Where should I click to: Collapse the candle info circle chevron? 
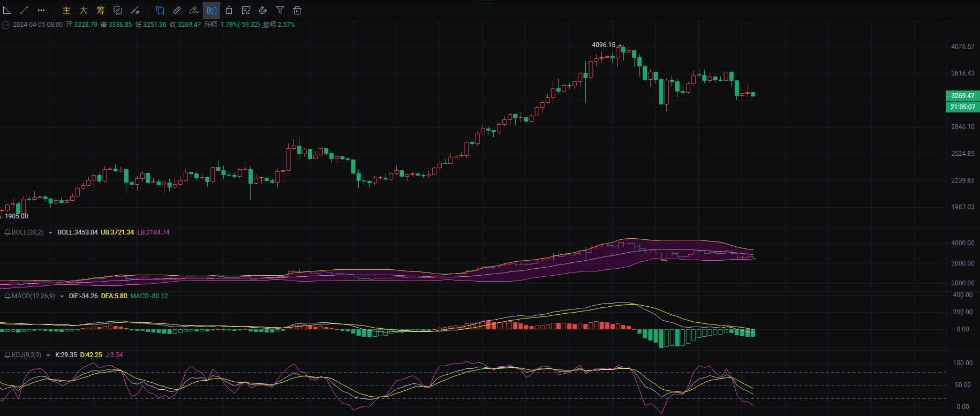5,25
